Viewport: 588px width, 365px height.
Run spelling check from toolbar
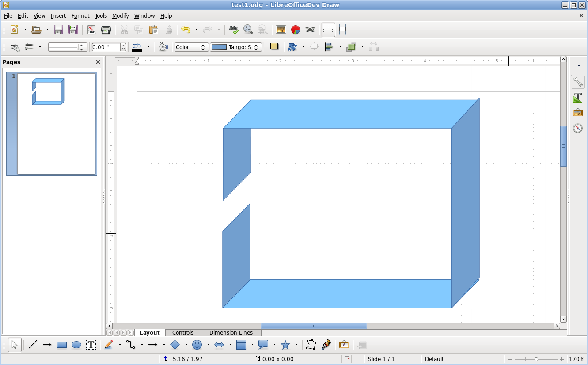click(234, 30)
